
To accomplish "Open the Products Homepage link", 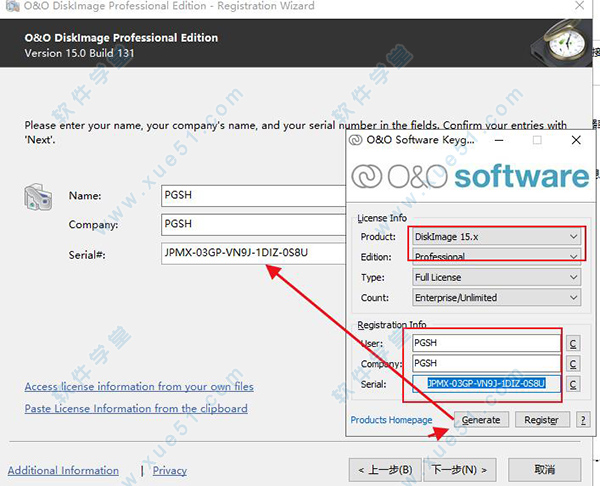I will tap(391, 420).
